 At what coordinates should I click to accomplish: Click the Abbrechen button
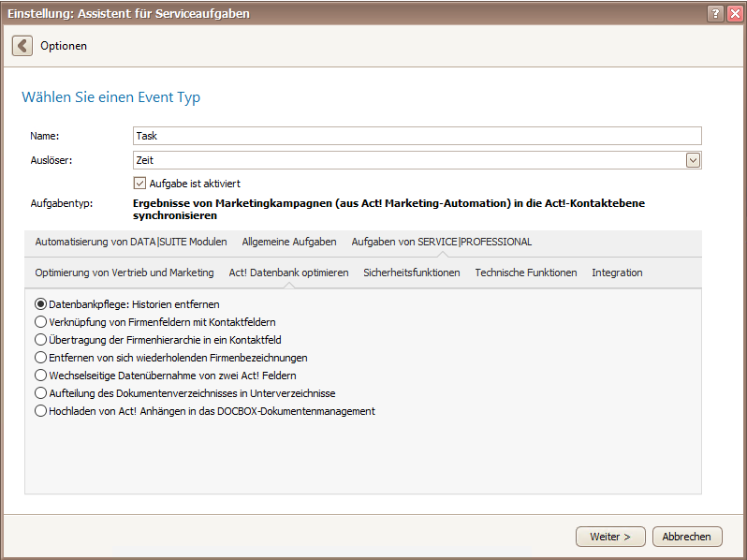pos(687,537)
